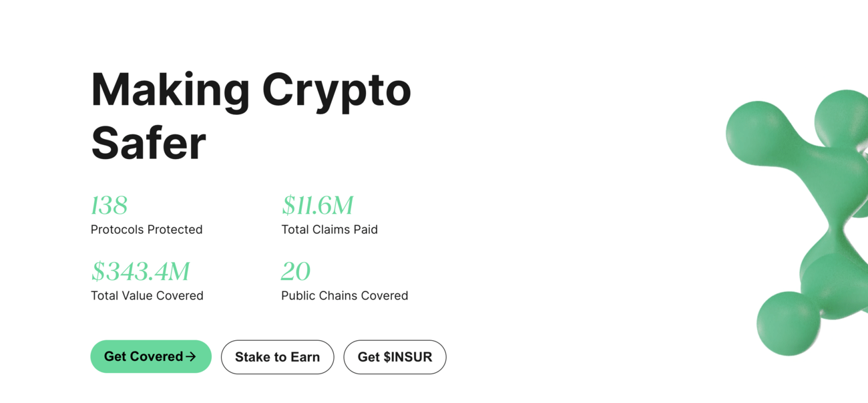Click the bottom sphere of the green graphic
The image size is (868, 403).
point(788,323)
